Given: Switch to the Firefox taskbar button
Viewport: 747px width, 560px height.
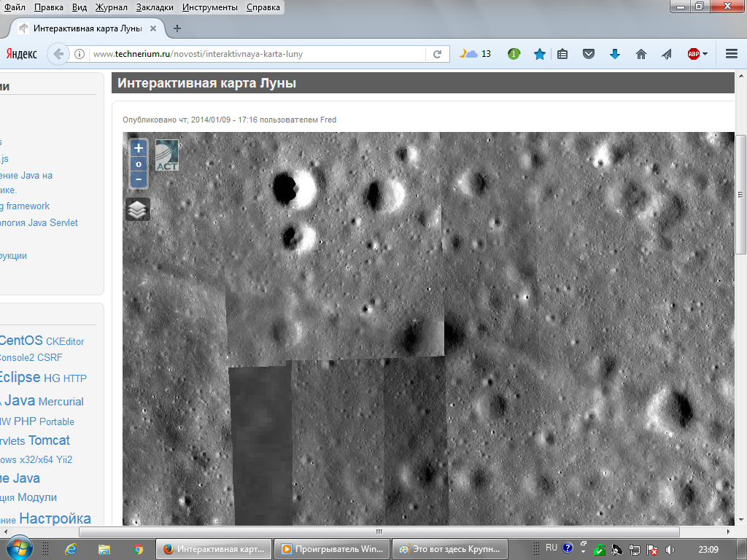Looking at the screenshot, I should 214,549.
